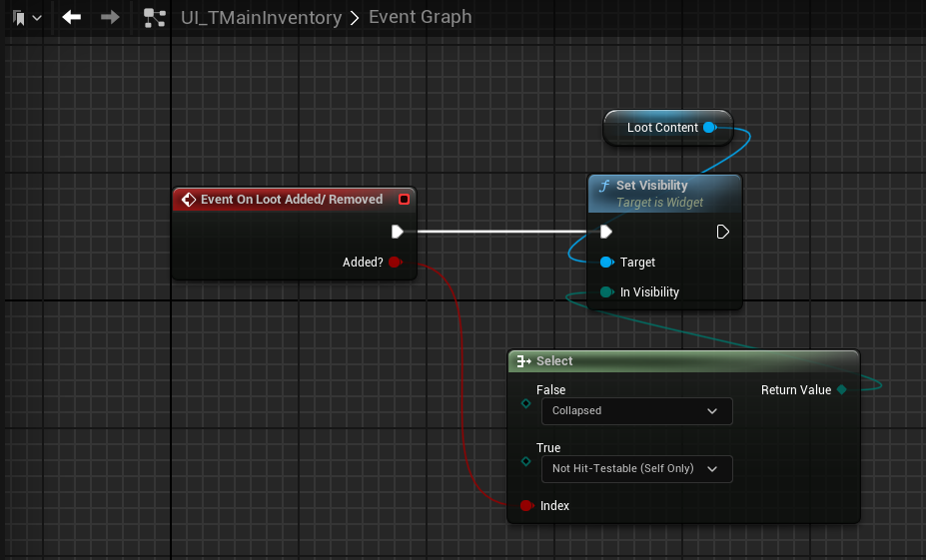Select the Event On Loot Added/ Removed node title
Viewport: 926px width, 560px height.
292,200
